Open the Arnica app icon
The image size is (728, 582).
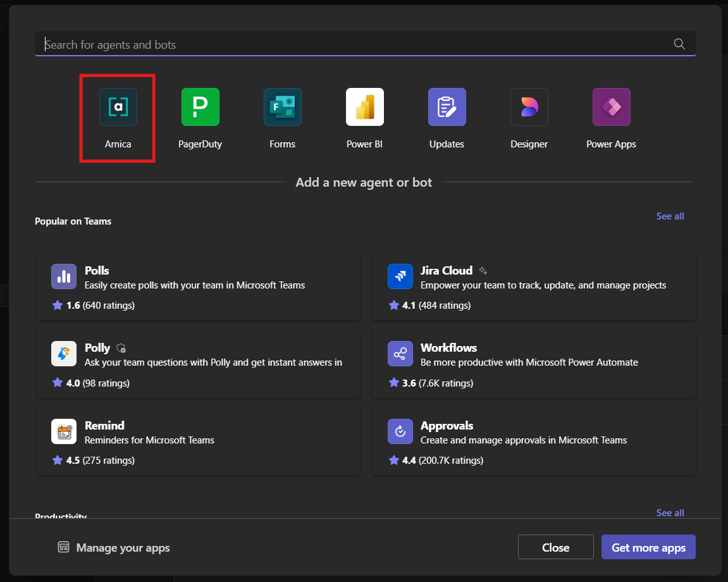(118, 107)
